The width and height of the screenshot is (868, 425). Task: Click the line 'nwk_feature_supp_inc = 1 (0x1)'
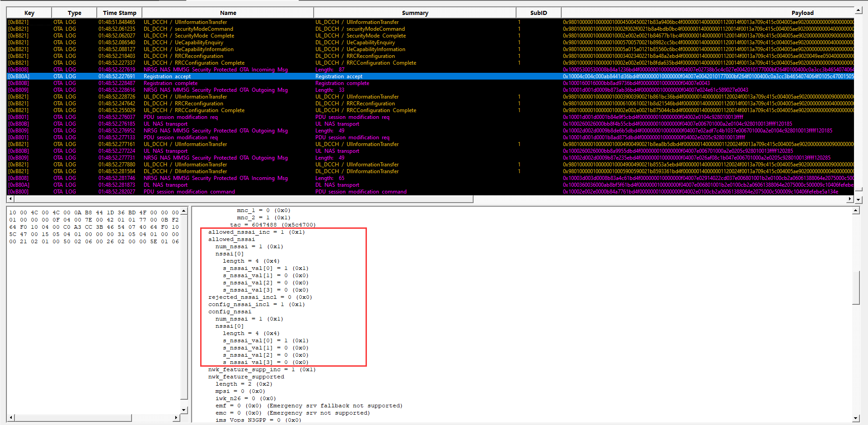point(262,369)
